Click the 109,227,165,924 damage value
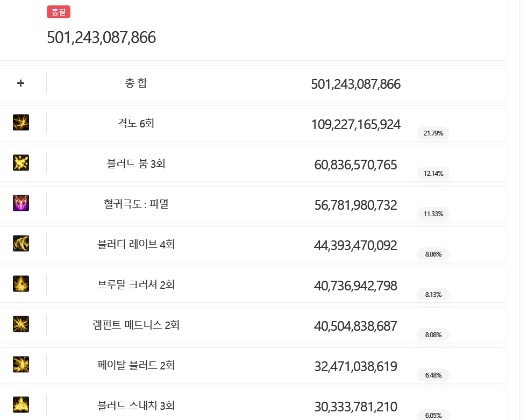The width and height of the screenshot is (527, 420). coord(355,125)
